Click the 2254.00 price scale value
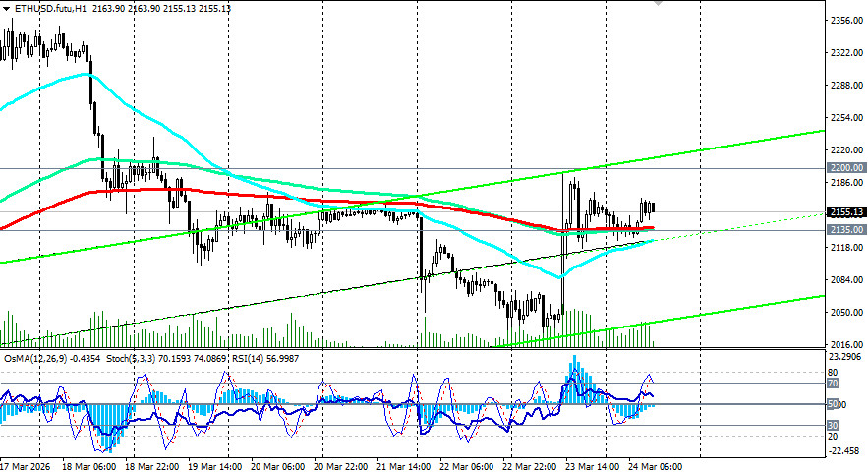Screen dimensions: 868x475 (847, 118)
